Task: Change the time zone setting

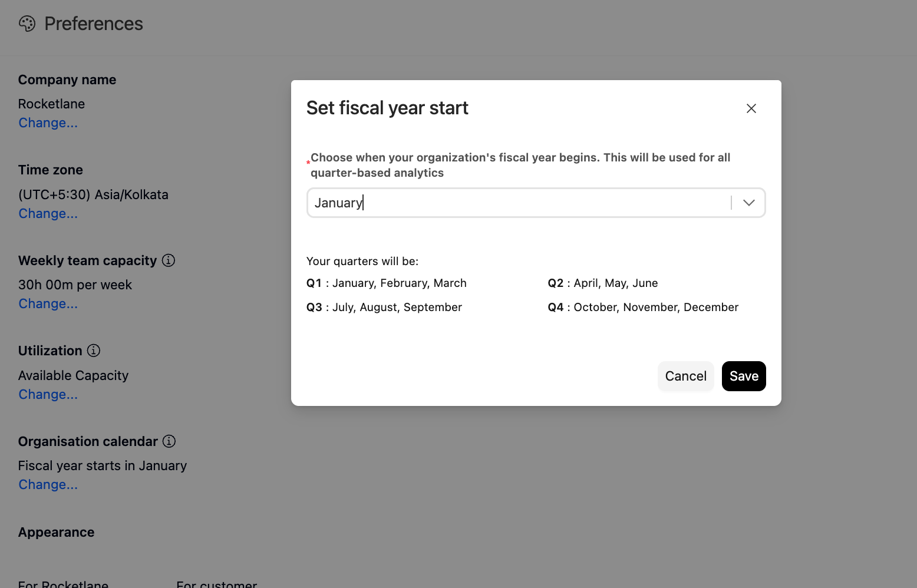Action: pyautogui.click(x=48, y=214)
